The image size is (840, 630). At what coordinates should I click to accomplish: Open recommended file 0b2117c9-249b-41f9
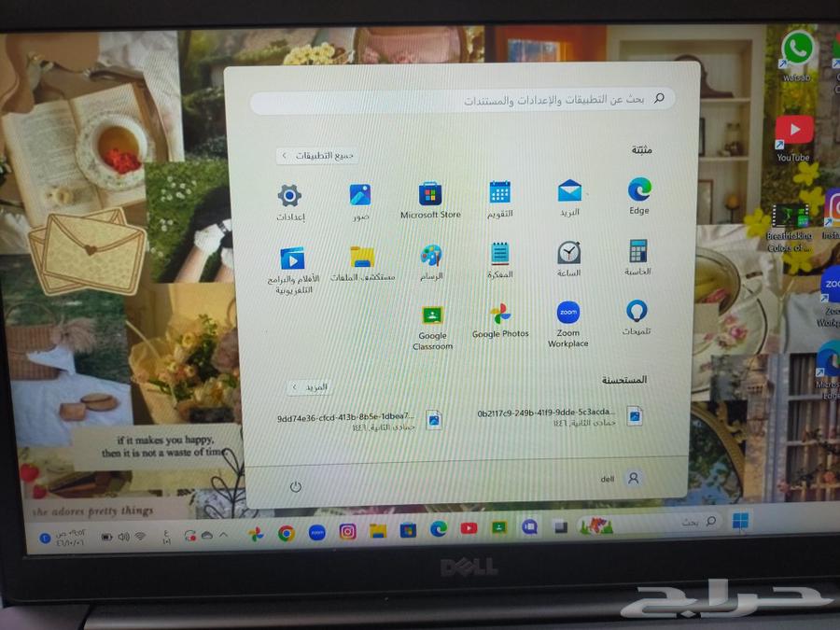[560, 417]
